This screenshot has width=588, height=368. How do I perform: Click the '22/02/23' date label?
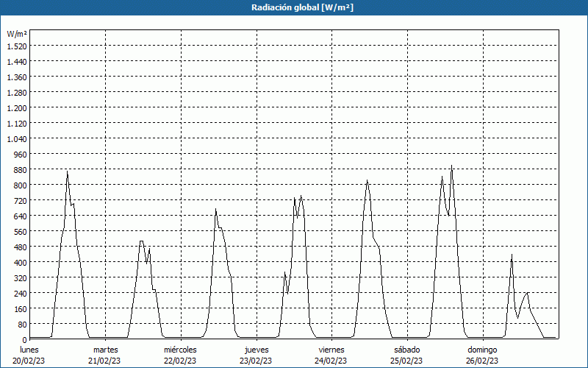(180, 361)
